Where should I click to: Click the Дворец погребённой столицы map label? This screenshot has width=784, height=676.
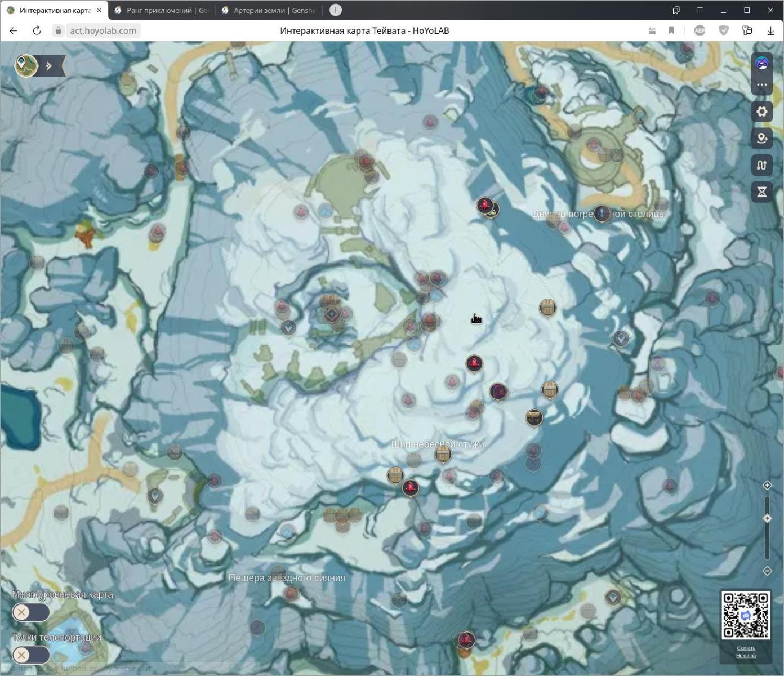[x=599, y=214]
